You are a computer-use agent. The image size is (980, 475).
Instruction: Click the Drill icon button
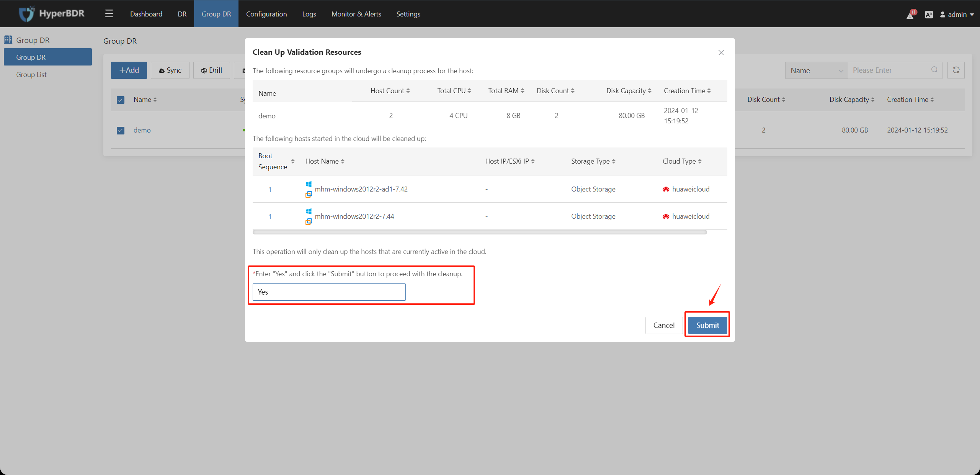(212, 70)
